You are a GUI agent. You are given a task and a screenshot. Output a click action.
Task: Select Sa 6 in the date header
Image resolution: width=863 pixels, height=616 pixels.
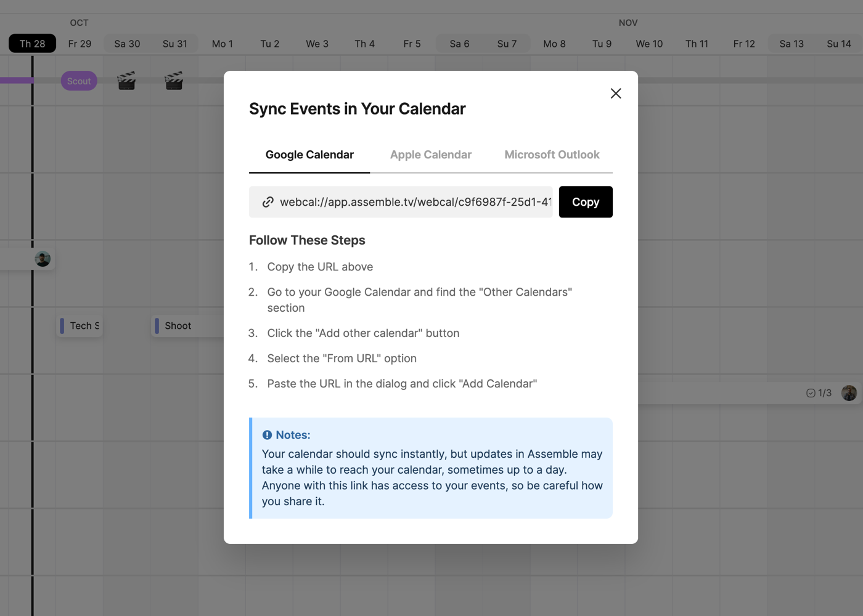pyautogui.click(x=459, y=44)
